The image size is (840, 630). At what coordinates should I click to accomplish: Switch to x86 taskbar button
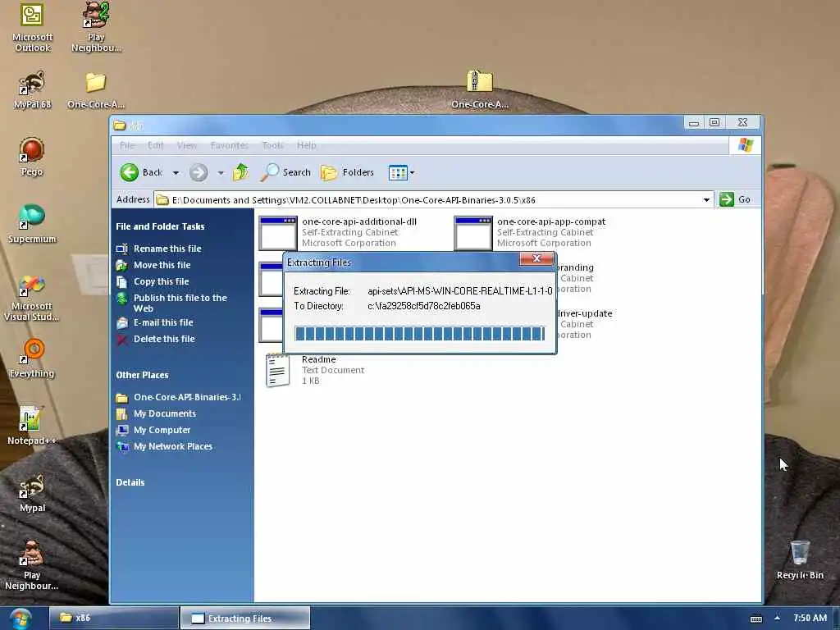[113, 619]
